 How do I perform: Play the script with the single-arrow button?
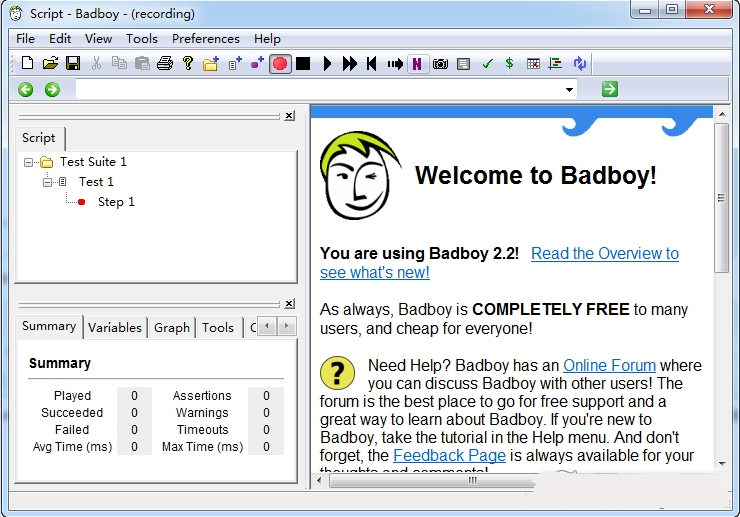coord(327,64)
